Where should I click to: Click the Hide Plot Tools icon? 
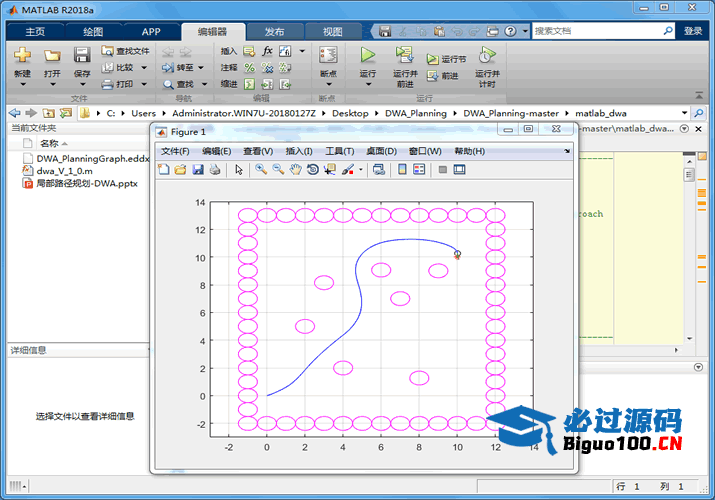click(x=442, y=170)
